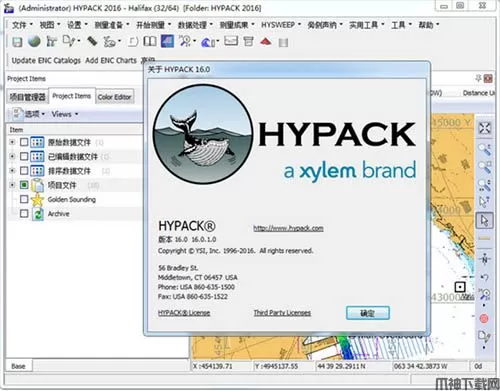Open the 设置 menu
Viewport: 500px width, 391px height.
click(77, 25)
